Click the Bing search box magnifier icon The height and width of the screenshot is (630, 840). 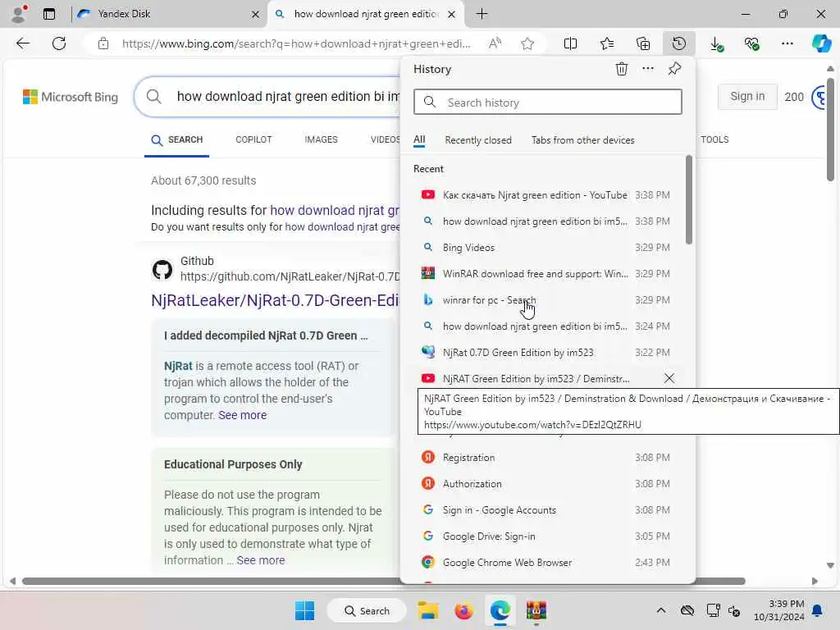(x=153, y=97)
